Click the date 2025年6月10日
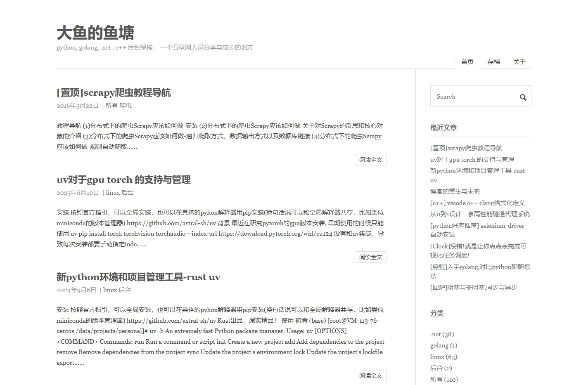588x385 pixels. [78, 193]
